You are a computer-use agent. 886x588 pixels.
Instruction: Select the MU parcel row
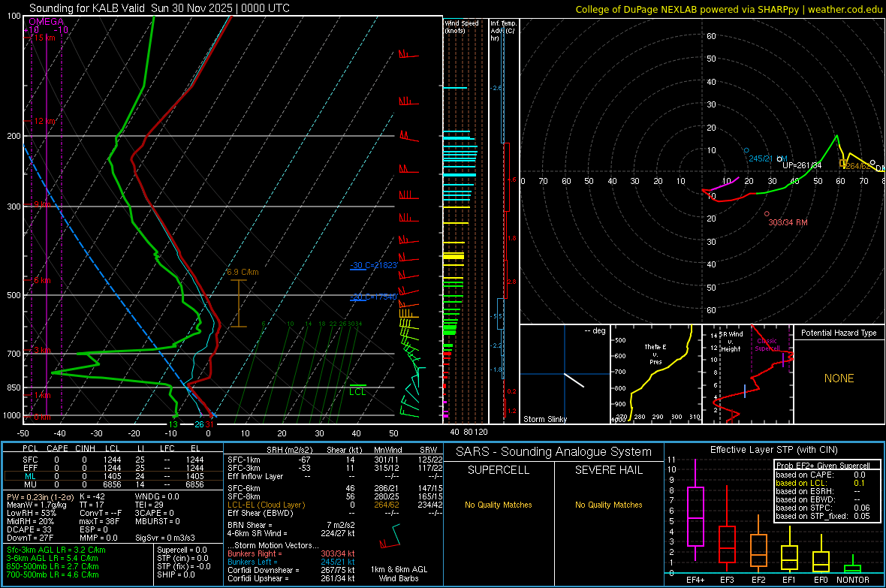click(x=113, y=484)
